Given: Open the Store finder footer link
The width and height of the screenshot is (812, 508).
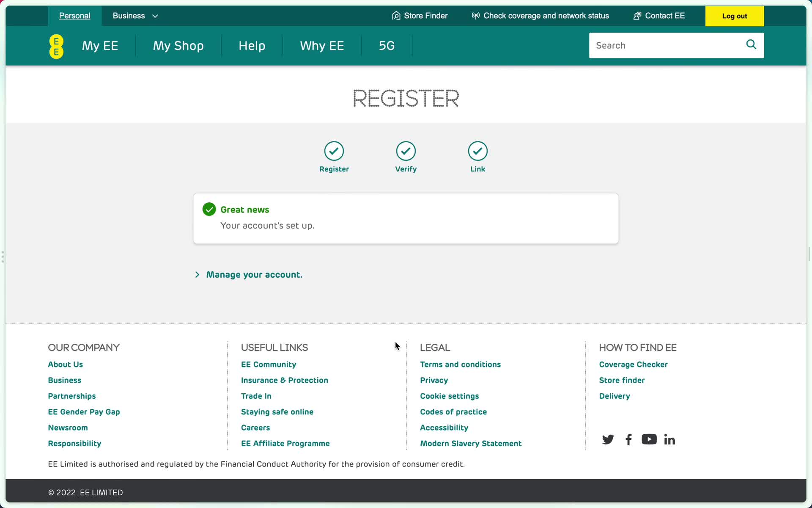Looking at the screenshot, I should [622, 380].
